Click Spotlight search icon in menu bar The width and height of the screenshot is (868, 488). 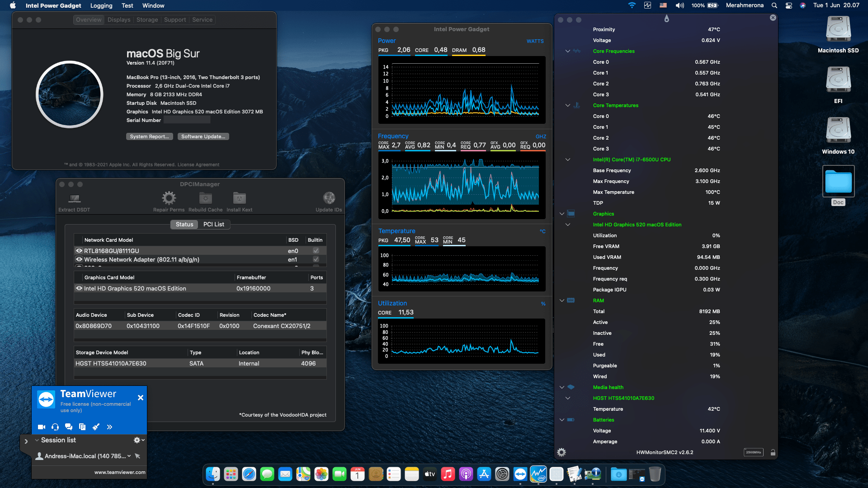click(774, 5)
